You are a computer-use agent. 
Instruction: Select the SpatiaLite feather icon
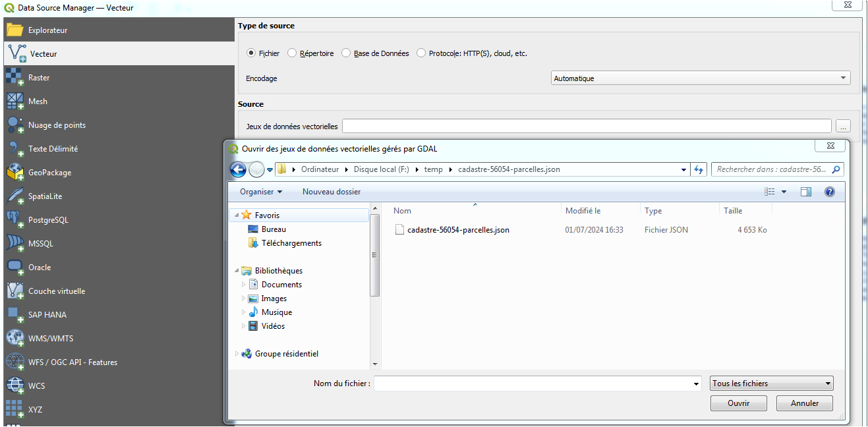(x=15, y=196)
